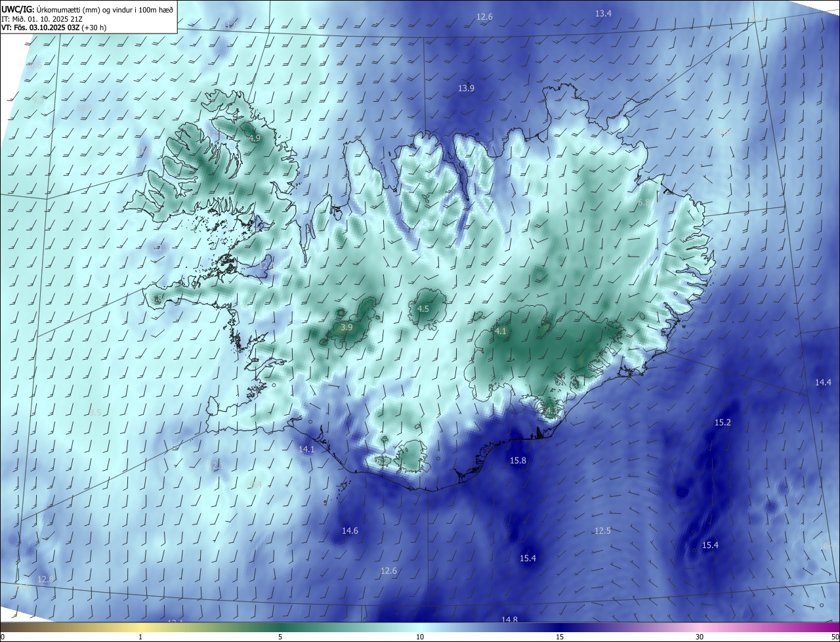Click the 12.5 value label
840x642 pixels.
click(602, 530)
